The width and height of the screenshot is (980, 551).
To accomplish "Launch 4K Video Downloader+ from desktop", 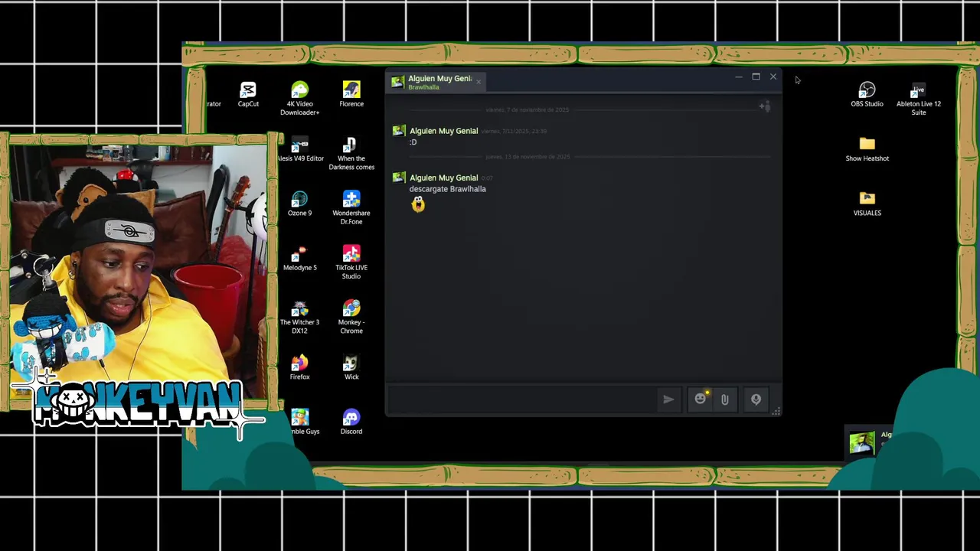I will 299,99.
